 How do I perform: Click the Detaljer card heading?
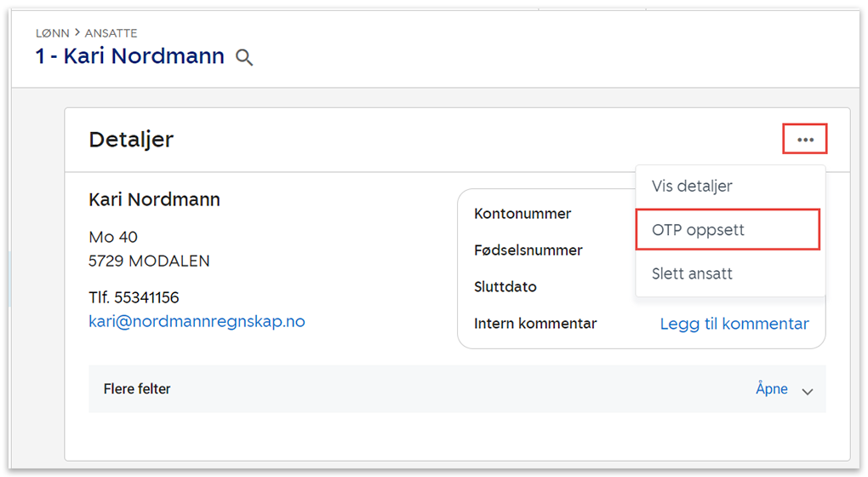131,140
